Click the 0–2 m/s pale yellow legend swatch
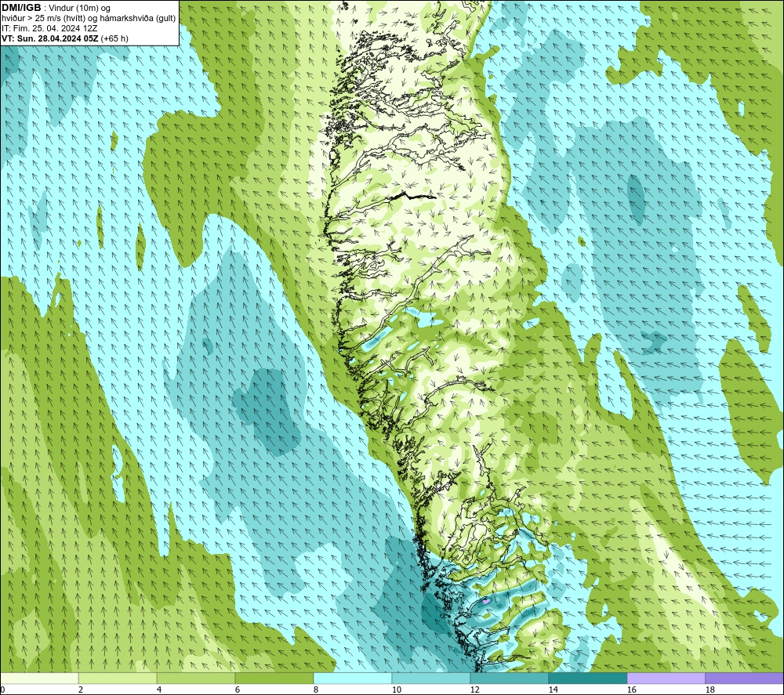 [x=39, y=678]
